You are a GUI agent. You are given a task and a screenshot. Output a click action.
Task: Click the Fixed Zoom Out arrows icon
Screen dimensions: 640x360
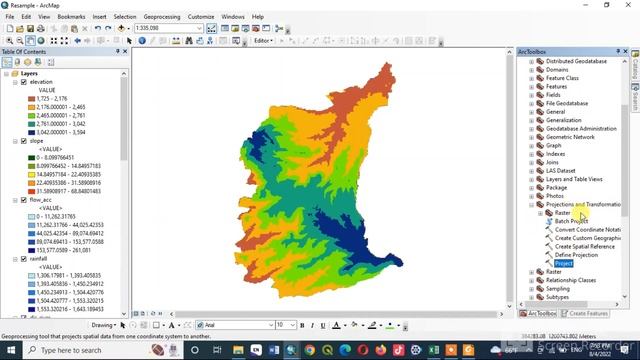pyautogui.click(x=64, y=41)
